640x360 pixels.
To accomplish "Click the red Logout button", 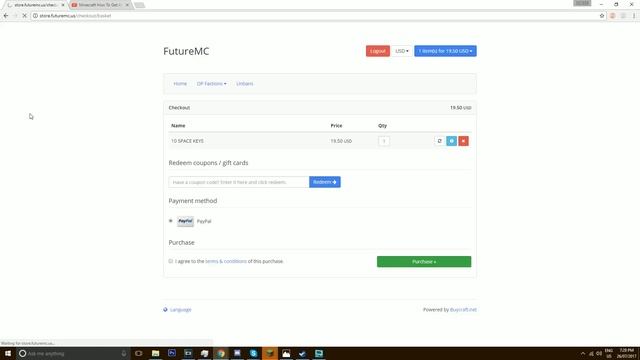I will (378, 51).
